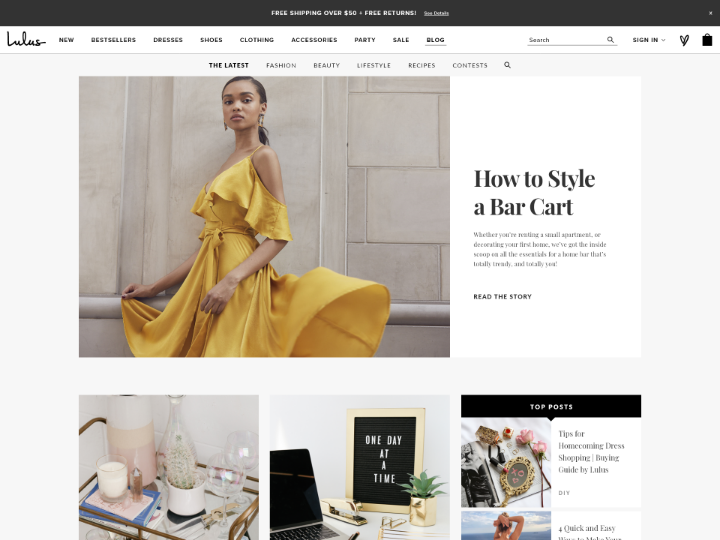Open the shopping bag icon

(x=707, y=40)
